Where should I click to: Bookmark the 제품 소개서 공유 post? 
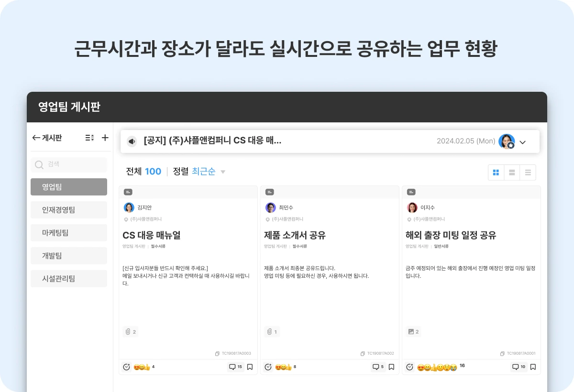pos(391,367)
